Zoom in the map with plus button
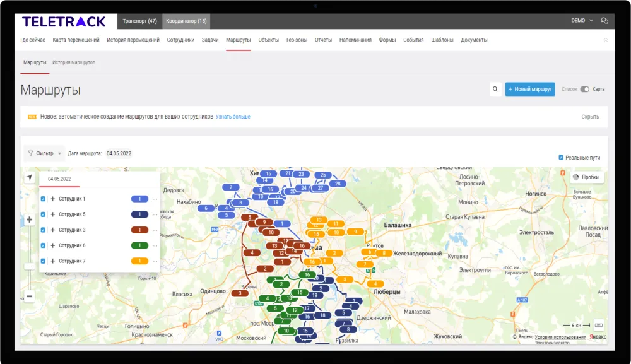 click(x=29, y=220)
